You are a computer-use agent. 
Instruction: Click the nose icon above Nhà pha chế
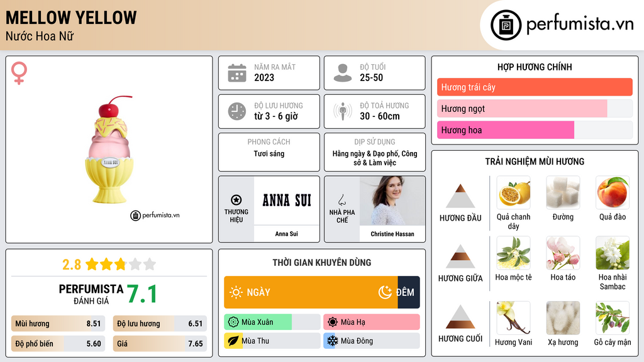point(341,200)
